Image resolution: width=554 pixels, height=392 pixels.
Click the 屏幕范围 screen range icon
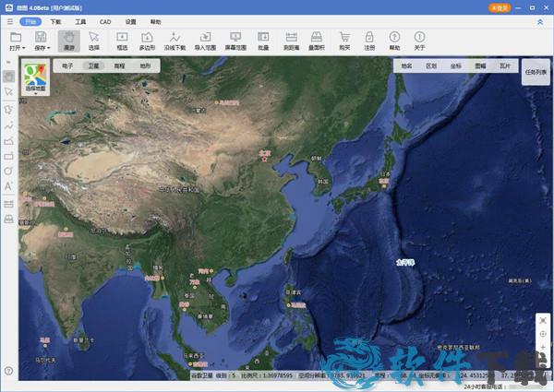[x=235, y=41]
